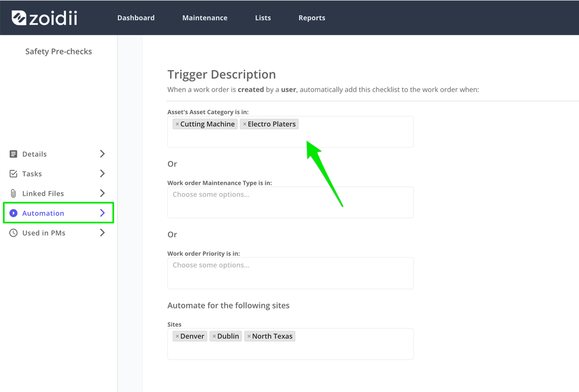Click the Safety Pre-checks title
This screenshot has height=392, width=579.
click(58, 52)
